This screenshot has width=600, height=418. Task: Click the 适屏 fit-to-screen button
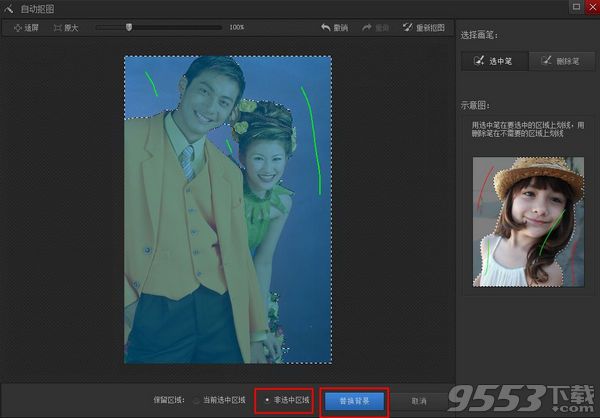pos(26,28)
